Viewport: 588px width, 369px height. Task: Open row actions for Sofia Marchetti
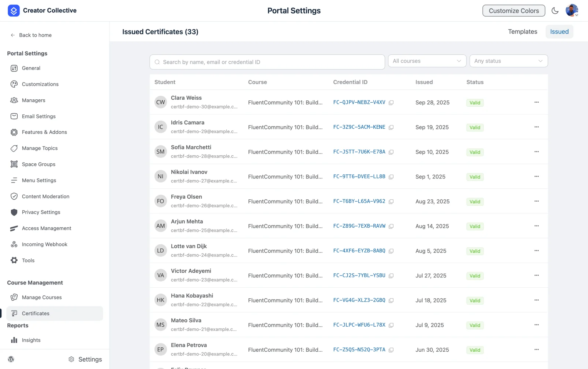point(537,152)
